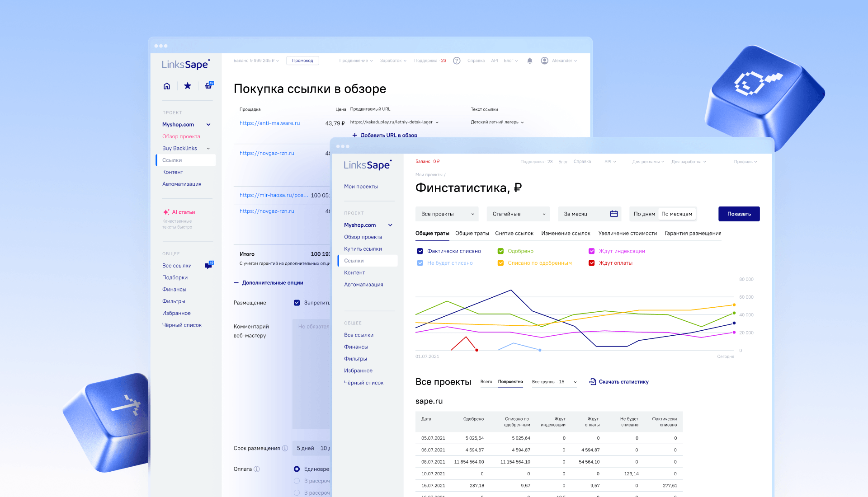
Task: Click the CSV download statistics icon
Action: tap(592, 382)
